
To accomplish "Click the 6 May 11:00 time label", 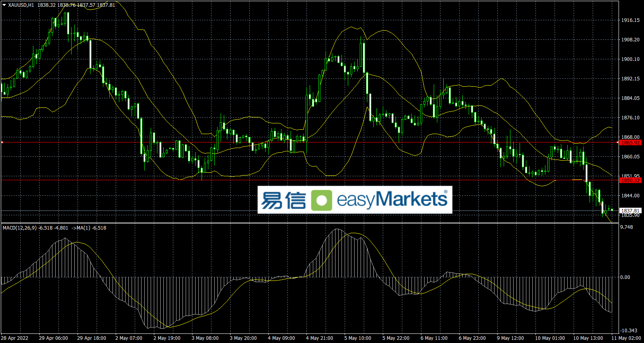I will pos(434,338).
